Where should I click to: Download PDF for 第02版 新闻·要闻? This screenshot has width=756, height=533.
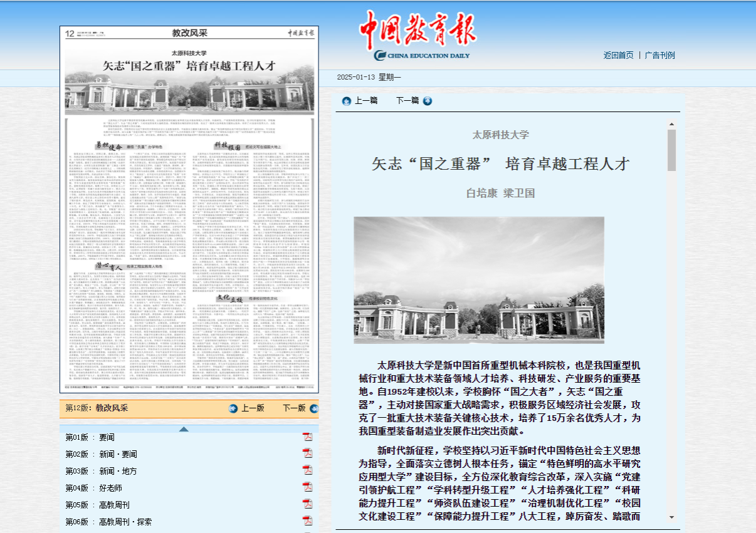click(308, 453)
